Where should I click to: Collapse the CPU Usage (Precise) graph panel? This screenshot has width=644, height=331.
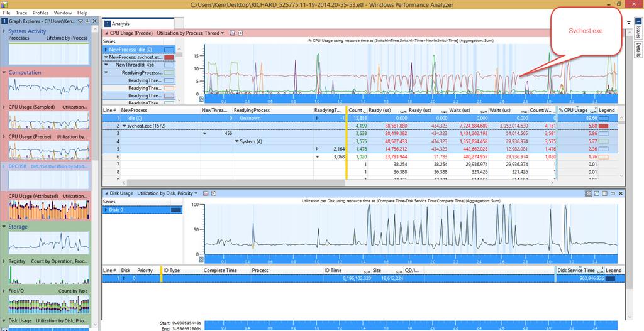pyautogui.click(x=106, y=33)
